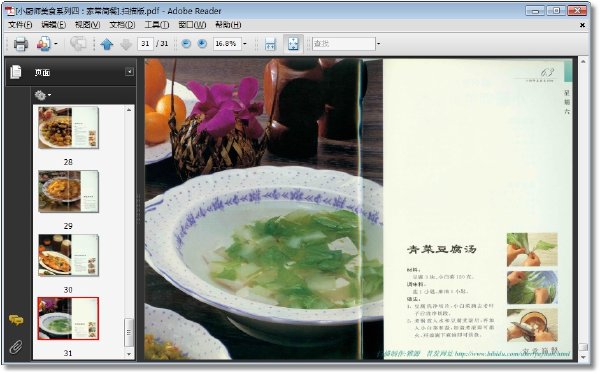Collapse the pages panel with its small arrow button

pyautogui.click(x=130, y=72)
